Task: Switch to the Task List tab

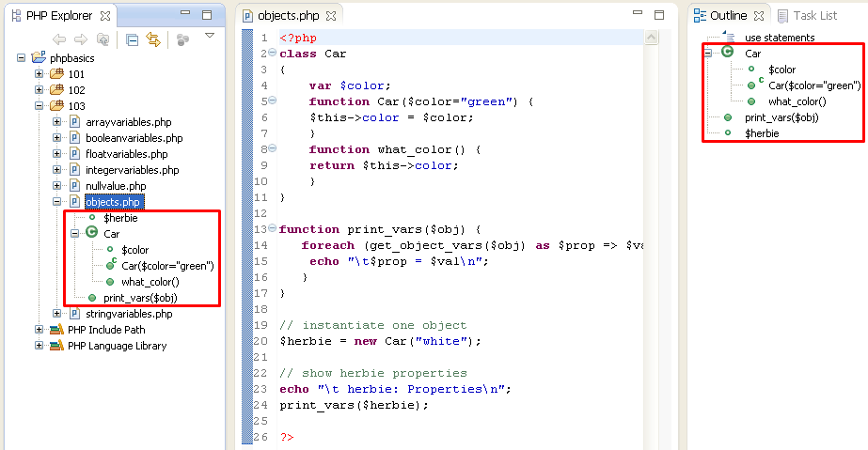Action: [x=807, y=16]
